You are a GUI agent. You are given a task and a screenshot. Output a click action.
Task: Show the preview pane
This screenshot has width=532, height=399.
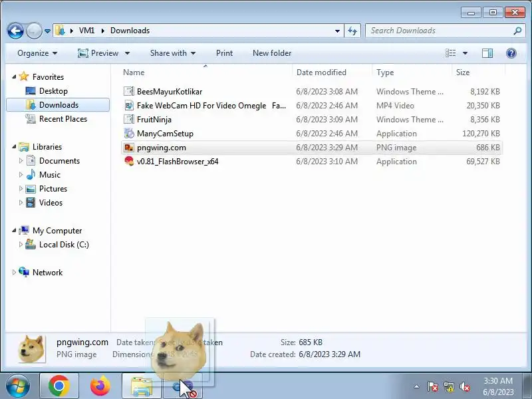[x=487, y=53]
